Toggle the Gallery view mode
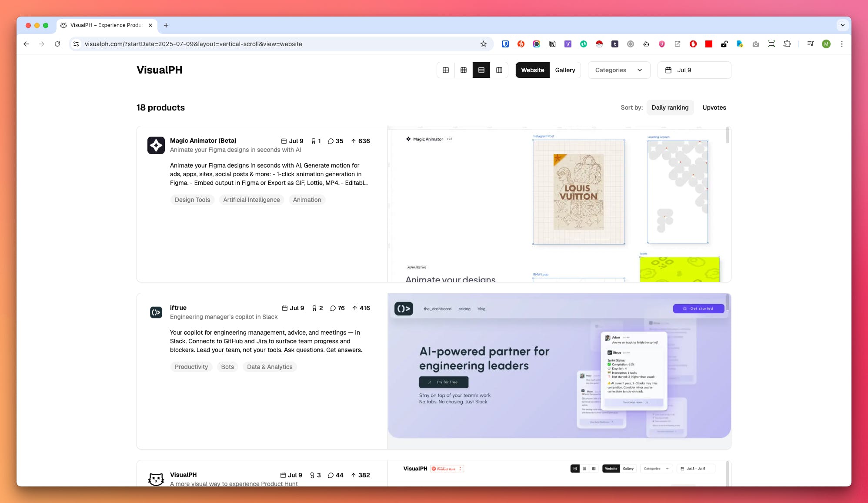Image resolution: width=868 pixels, height=503 pixels. coord(565,70)
